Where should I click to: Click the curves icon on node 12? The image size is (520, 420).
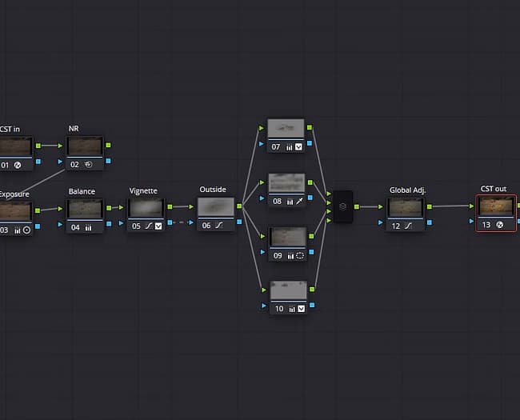(408, 226)
